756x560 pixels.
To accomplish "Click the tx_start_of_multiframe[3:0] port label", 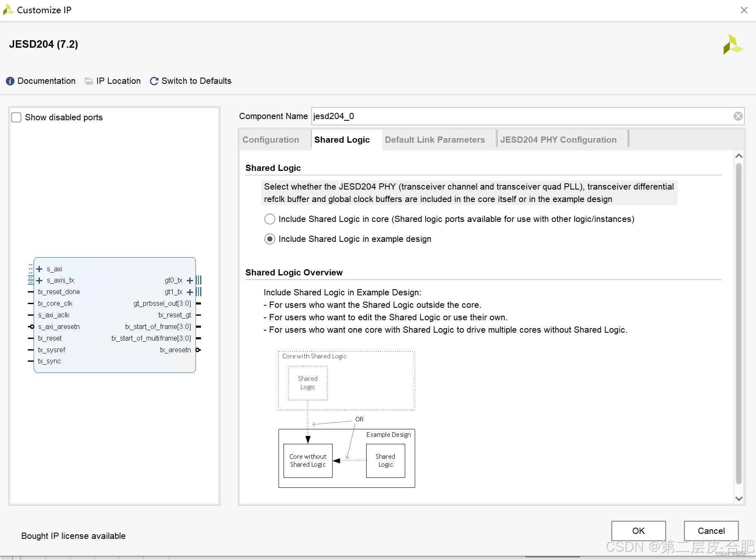I will (x=151, y=338).
